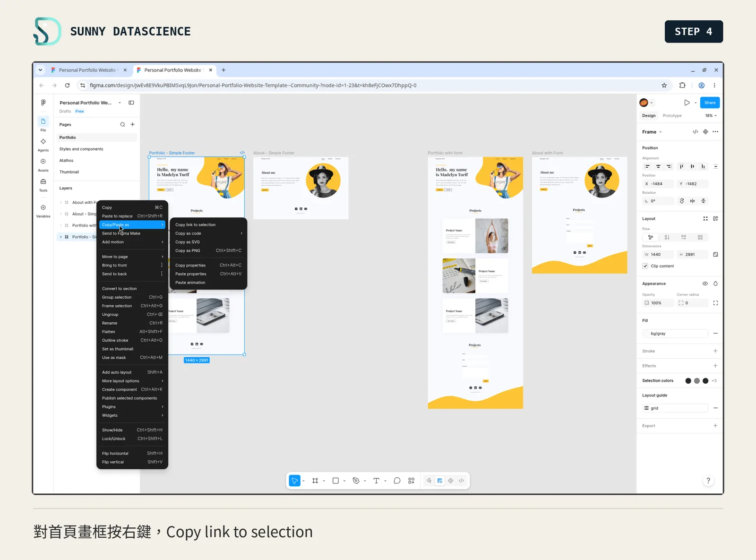Add a new page with plus icon
The width and height of the screenshot is (756, 560).
(133, 125)
